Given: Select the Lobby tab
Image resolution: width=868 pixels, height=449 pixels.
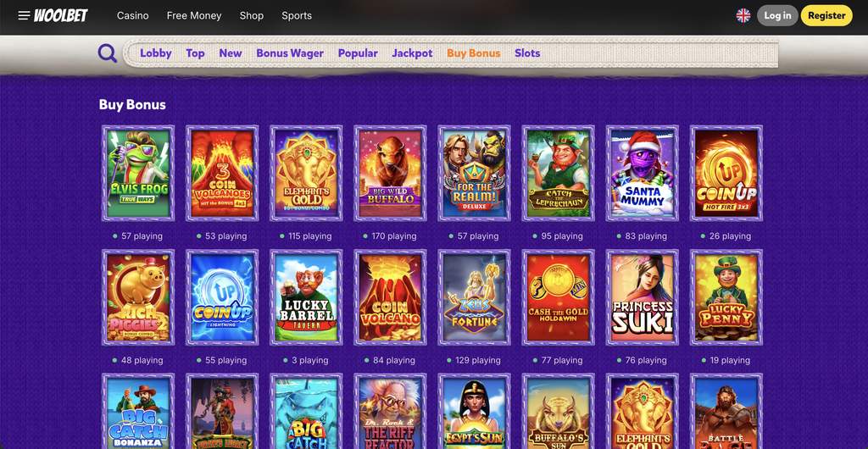Looking at the screenshot, I should 156,53.
